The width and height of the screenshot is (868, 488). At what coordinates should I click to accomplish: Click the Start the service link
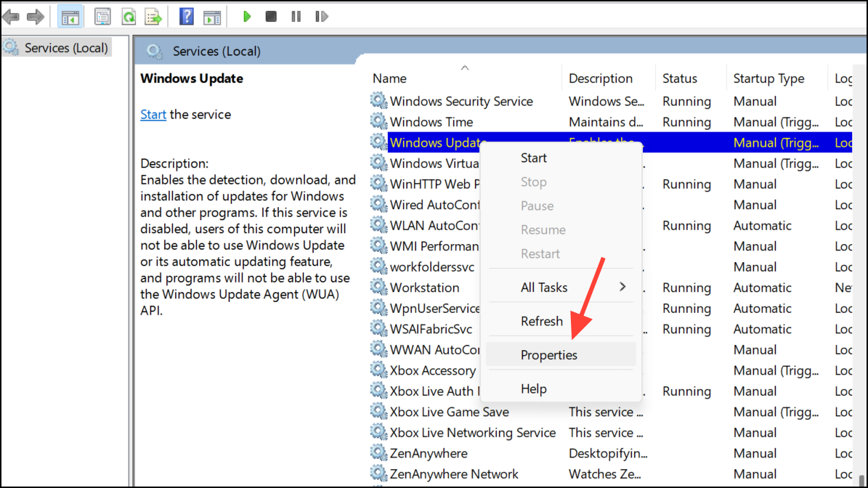(153, 115)
